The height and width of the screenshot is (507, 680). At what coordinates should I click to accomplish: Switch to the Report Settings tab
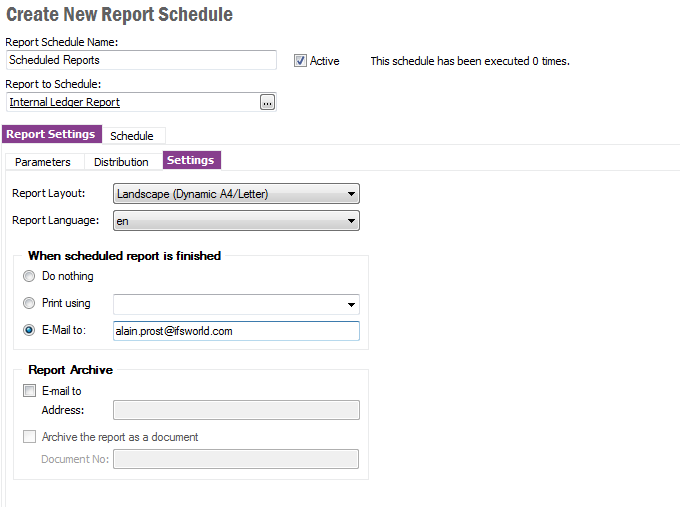click(50, 135)
